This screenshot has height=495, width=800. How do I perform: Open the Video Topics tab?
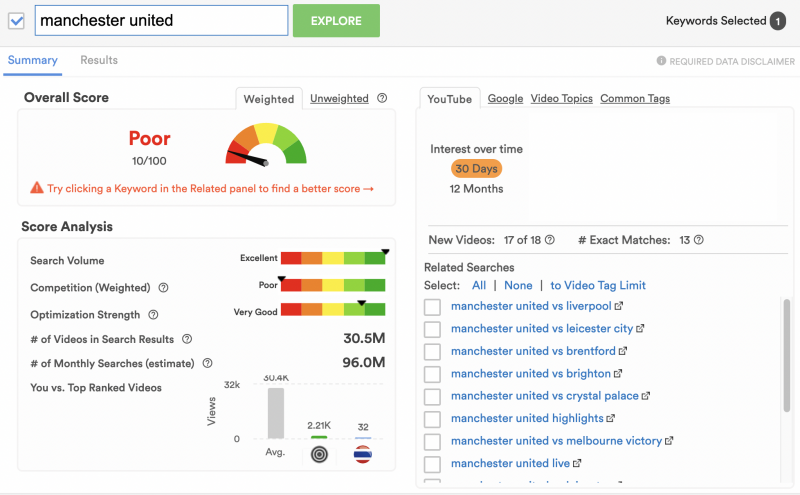561,98
